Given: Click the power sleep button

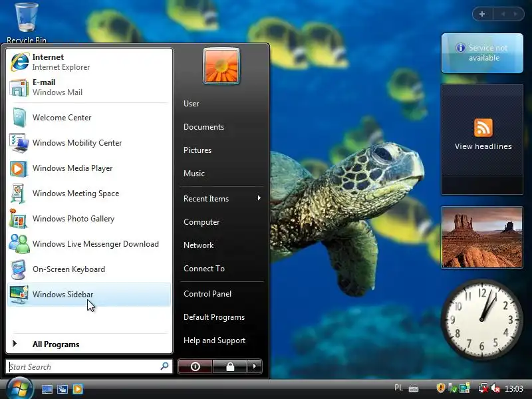Looking at the screenshot, I should pyautogui.click(x=195, y=366).
